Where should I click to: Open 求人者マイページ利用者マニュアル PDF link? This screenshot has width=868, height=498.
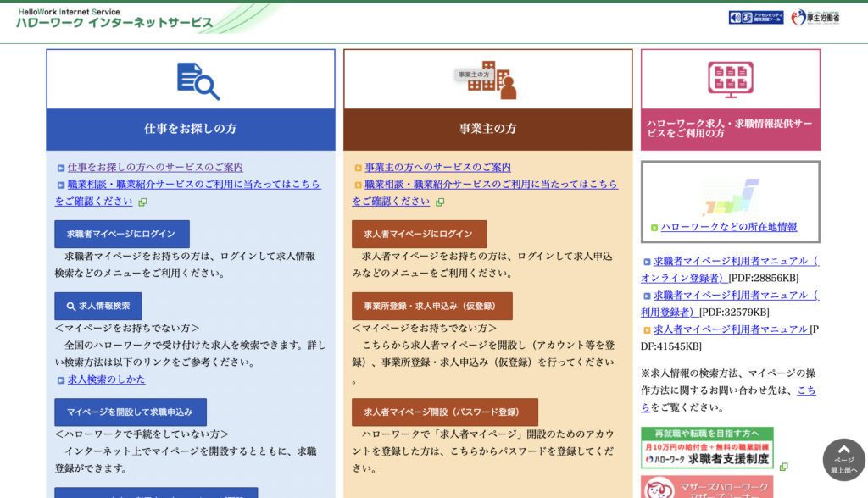click(x=731, y=329)
